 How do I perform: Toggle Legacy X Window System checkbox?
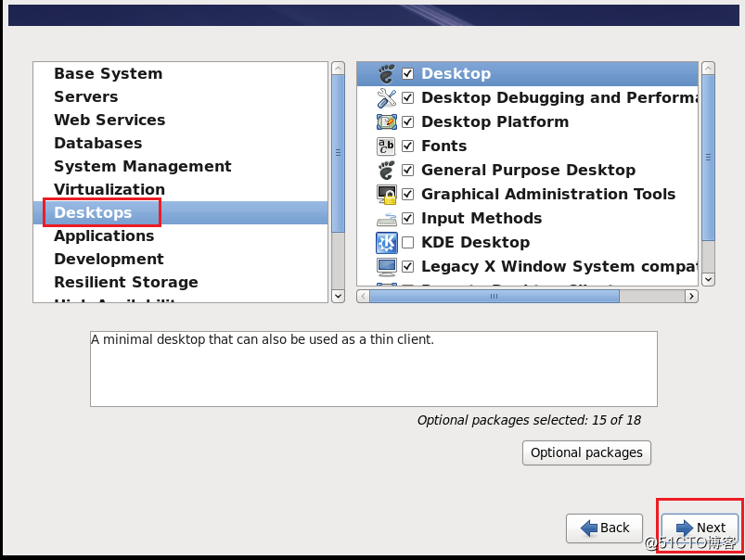pyautogui.click(x=407, y=266)
